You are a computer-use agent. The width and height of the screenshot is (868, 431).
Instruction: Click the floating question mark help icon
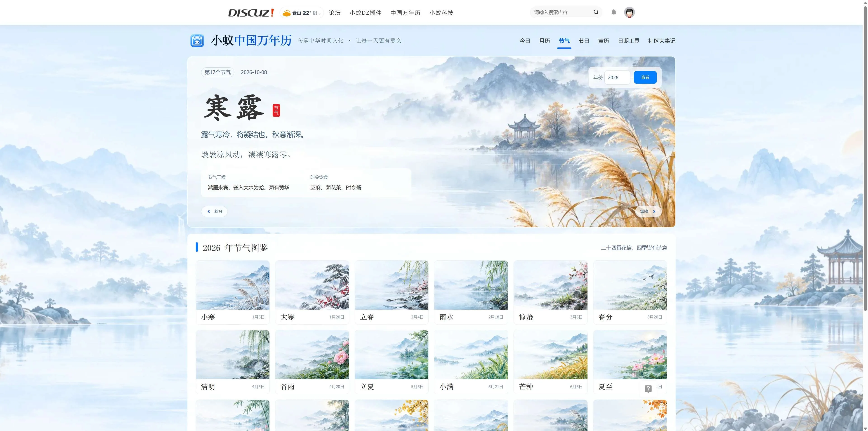pyautogui.click(x=648, y=389)
